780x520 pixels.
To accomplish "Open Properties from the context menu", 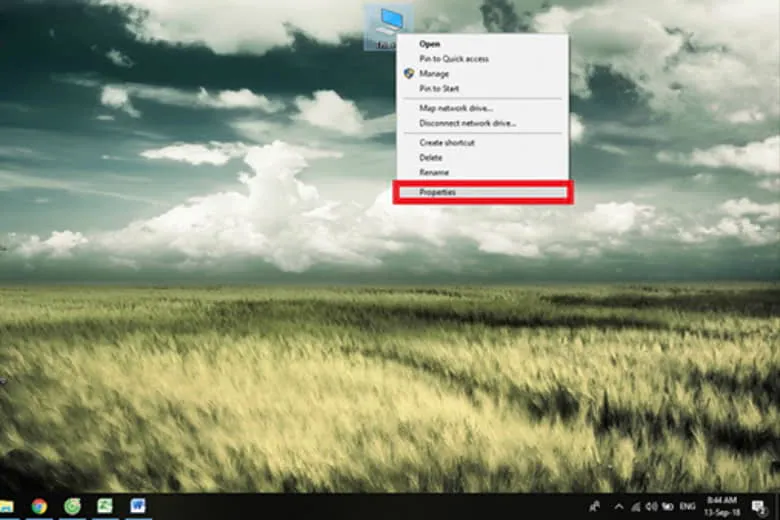I will point(483,192).
